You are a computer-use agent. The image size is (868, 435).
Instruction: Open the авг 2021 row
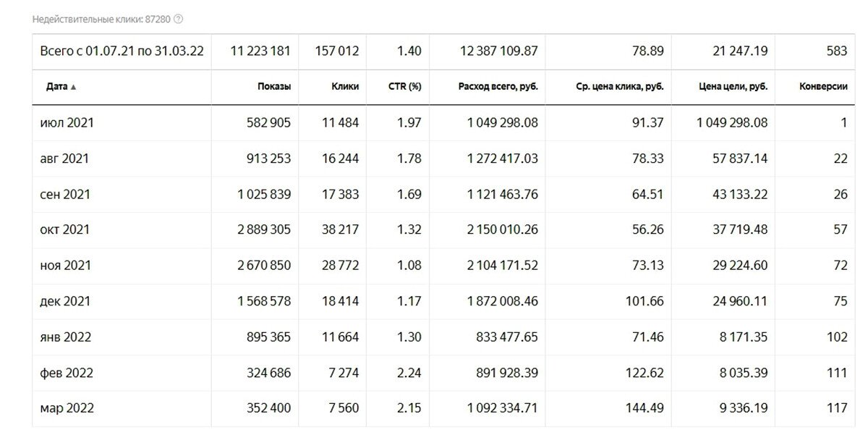[x=64, y=159]
